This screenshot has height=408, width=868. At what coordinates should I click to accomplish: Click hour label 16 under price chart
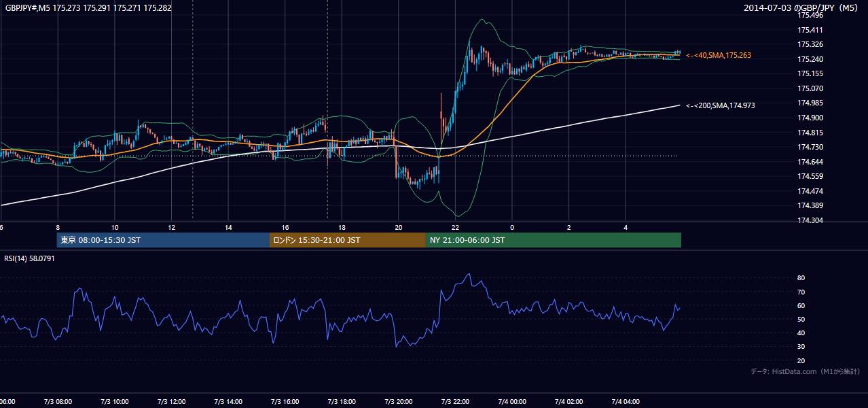click(285, 228)
